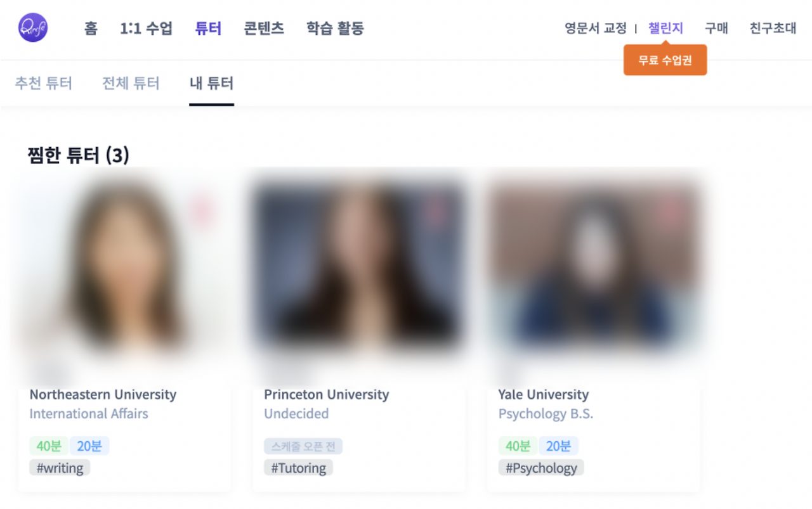Click the orange 무료 수업권 badge
The width and height of the screenshot is (812, 509).
(665, 61)
